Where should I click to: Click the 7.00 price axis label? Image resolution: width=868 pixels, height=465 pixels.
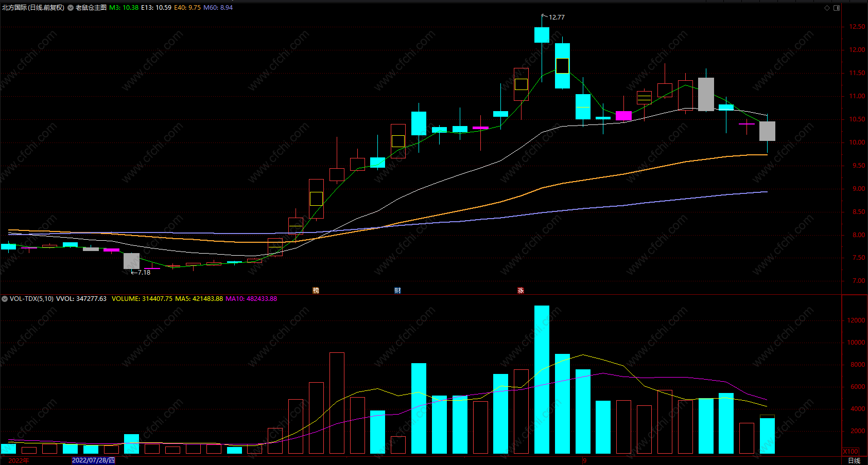pyautogui.click(x=859, y=281)
